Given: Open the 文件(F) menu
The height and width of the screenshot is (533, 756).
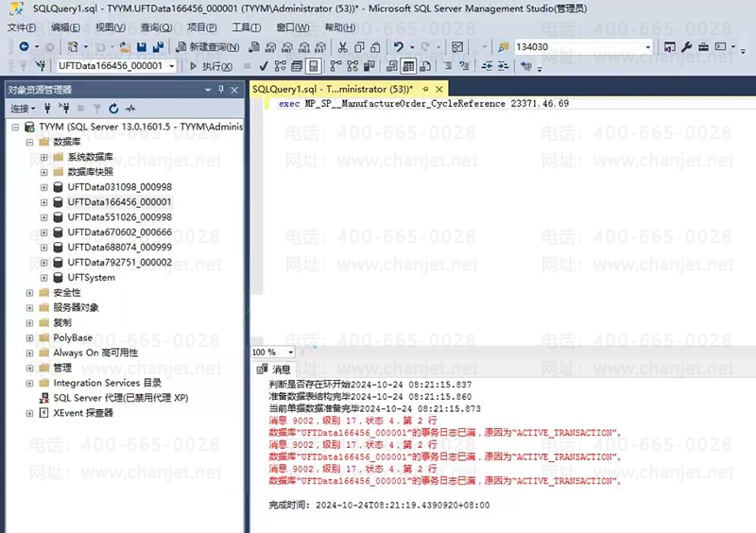Looking at the screenshot, I should [x=22, y=27].
